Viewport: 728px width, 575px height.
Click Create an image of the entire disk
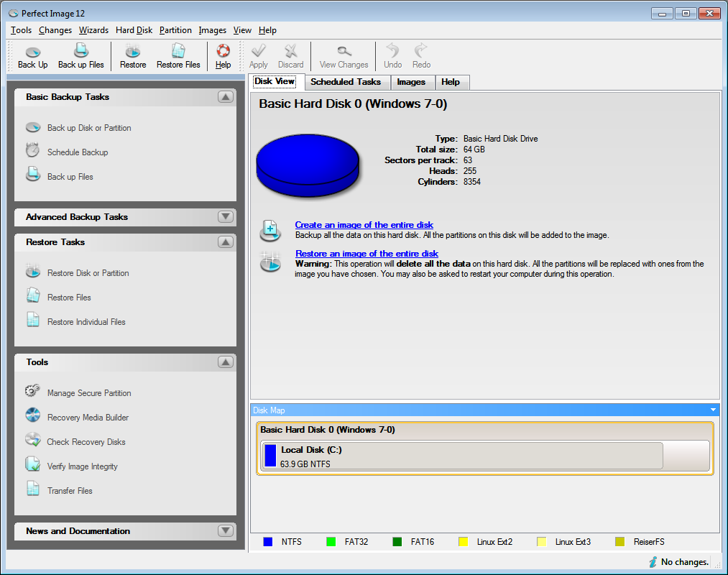click(x=364, y=224)
